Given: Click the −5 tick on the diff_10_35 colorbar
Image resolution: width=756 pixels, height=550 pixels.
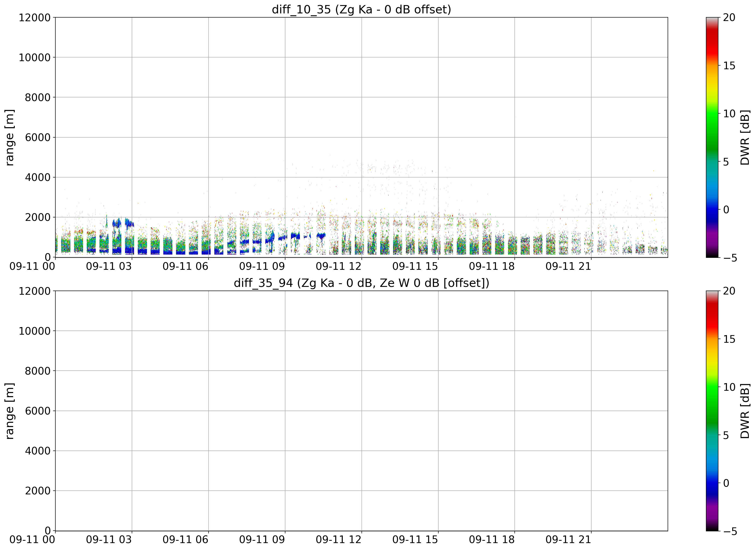Looking at the screenshot, I should tap(730, 258).
